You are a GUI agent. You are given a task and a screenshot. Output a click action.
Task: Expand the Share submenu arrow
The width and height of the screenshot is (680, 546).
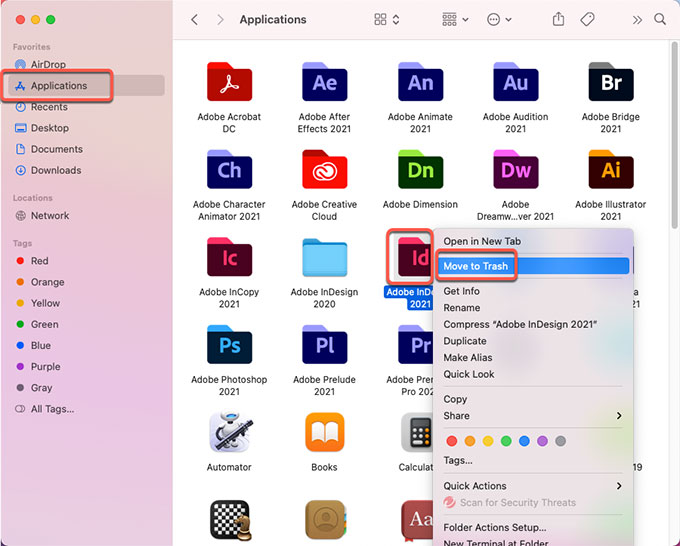[x=619, y=415]
